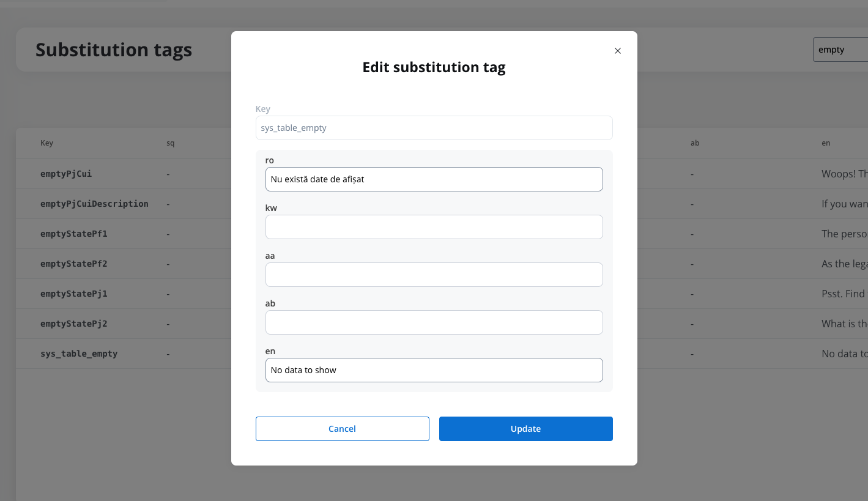Click the empty kw input field
Screen dimensions: 868x501
(x=434, y=227)
